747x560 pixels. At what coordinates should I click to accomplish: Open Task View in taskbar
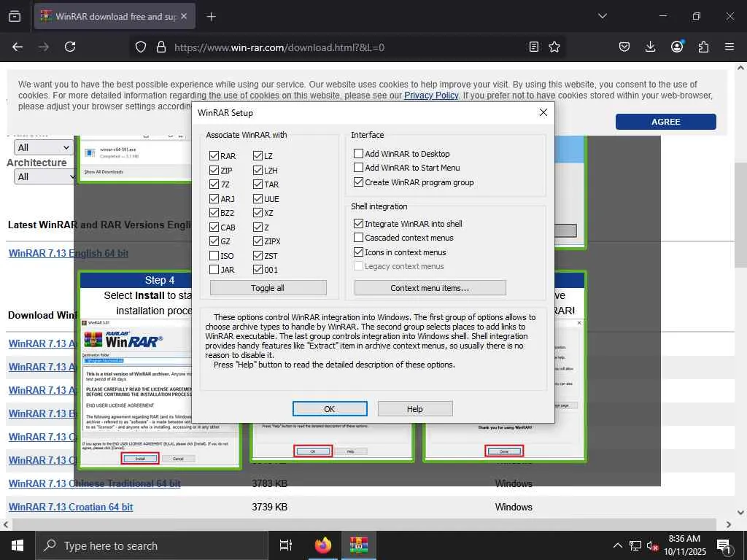pyautogui.click(x=286, y=545)
